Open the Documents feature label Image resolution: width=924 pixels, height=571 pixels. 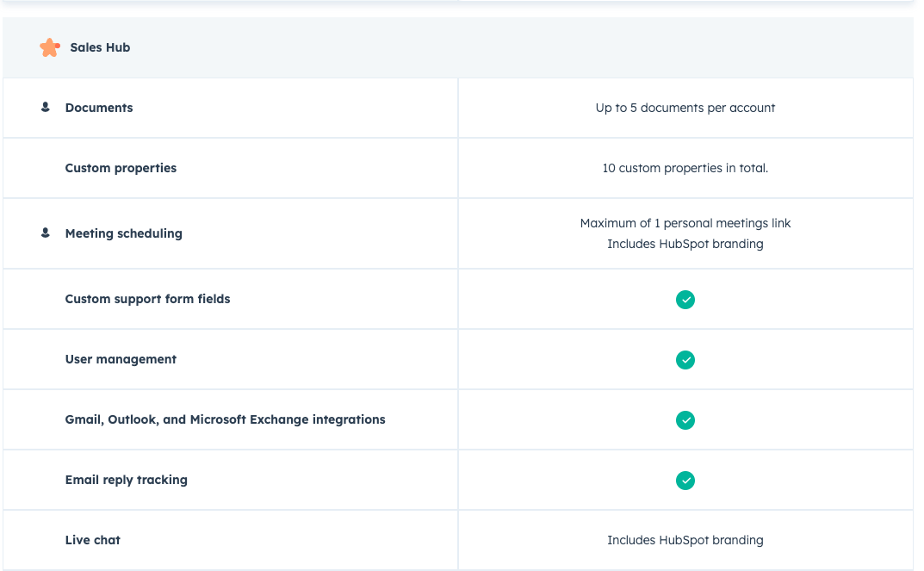pyautogui.click(x=99, y=108)
